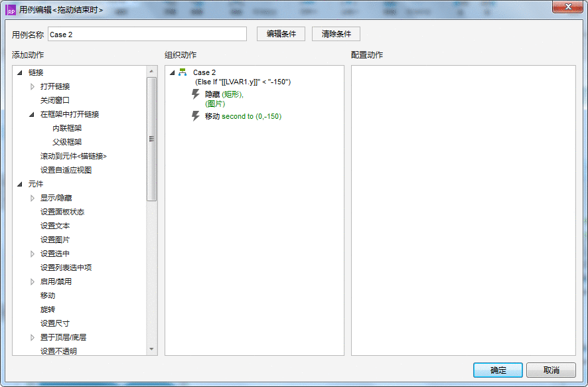Image resolution: width=588 pixels, height=387 pixels.
Task: Expand the 显示/隐藏 item
Action: (33, 198)
